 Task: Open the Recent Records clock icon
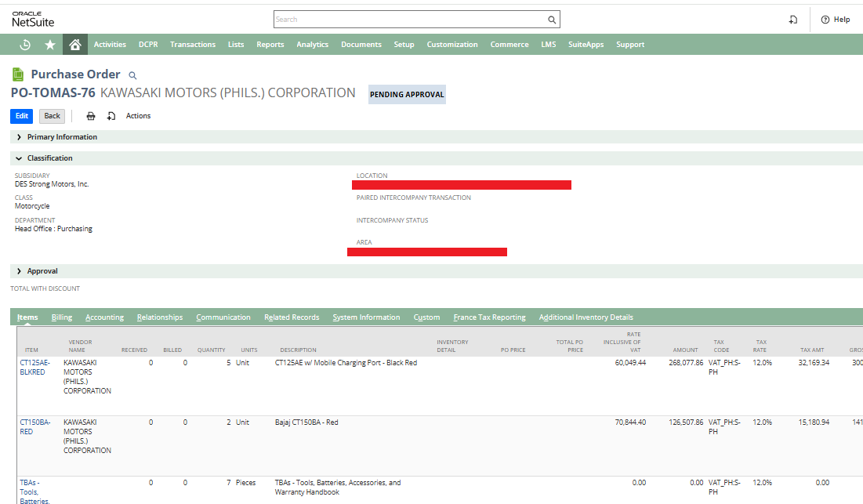point(25,45)
